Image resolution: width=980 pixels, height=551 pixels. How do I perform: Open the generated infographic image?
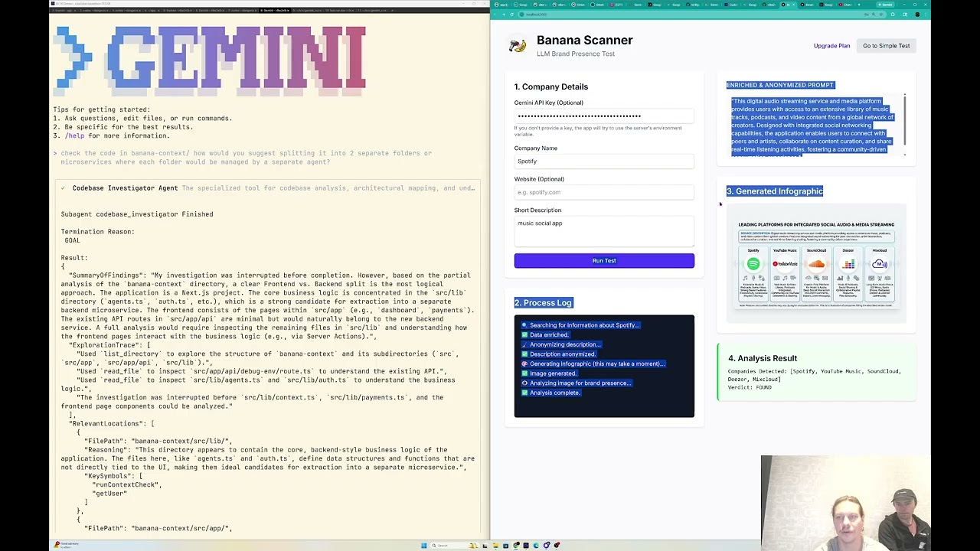816,264
